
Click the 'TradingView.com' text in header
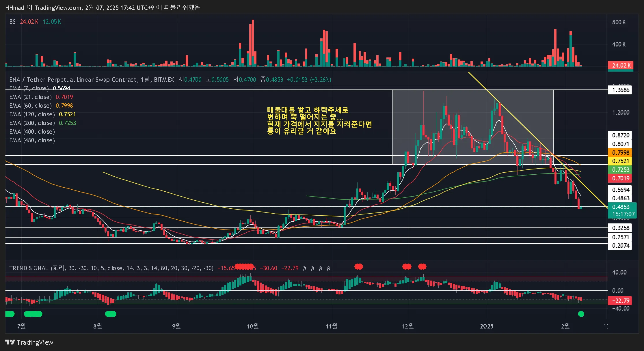[58, 8]
